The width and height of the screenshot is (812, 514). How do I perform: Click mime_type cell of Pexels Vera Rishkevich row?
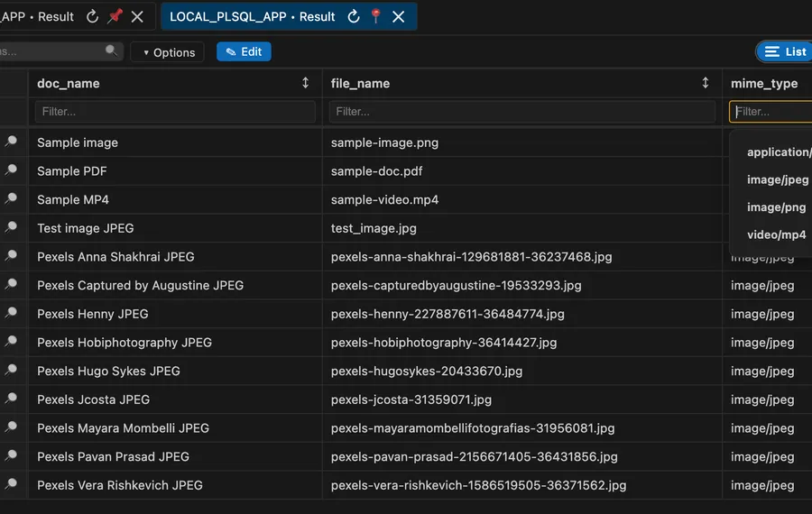[x=768, y=485]
